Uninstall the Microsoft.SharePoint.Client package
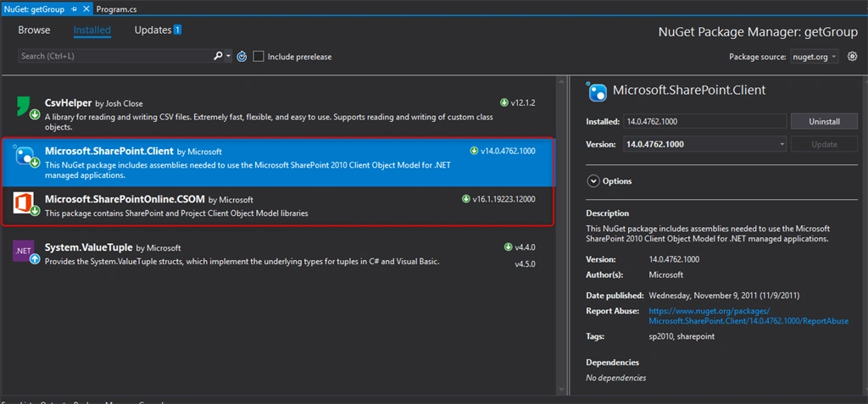 (x=824, y=121)
